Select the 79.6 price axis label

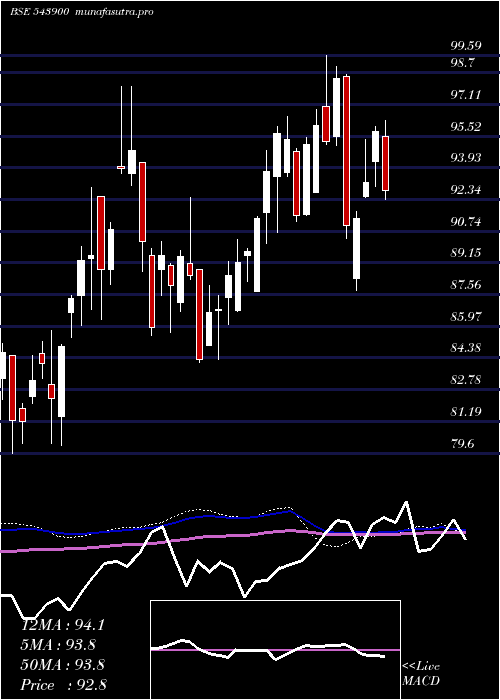pos(462,443)
